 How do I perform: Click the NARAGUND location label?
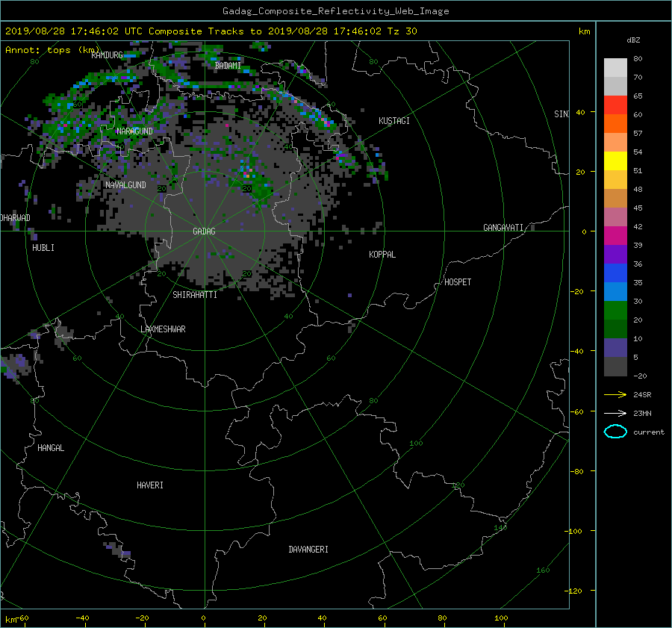pyautogui.click(x=134, y=131)
